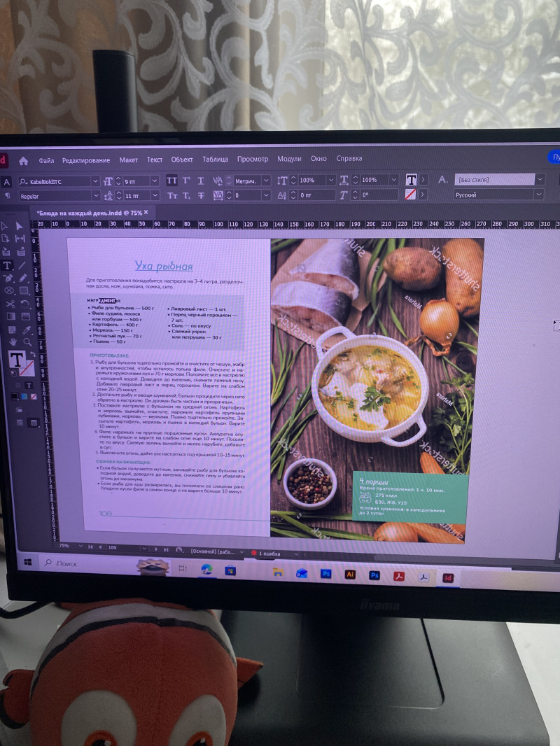The width and height of the screenshot is (560, 746).
Task: Select the Zoom magnifier tool
Action: point(27,342)
